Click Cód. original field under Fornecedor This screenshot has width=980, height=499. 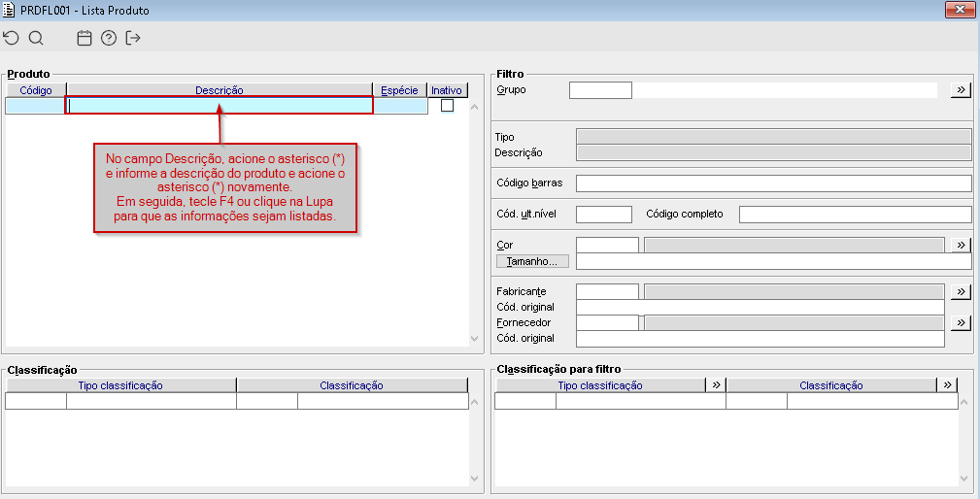760,338
